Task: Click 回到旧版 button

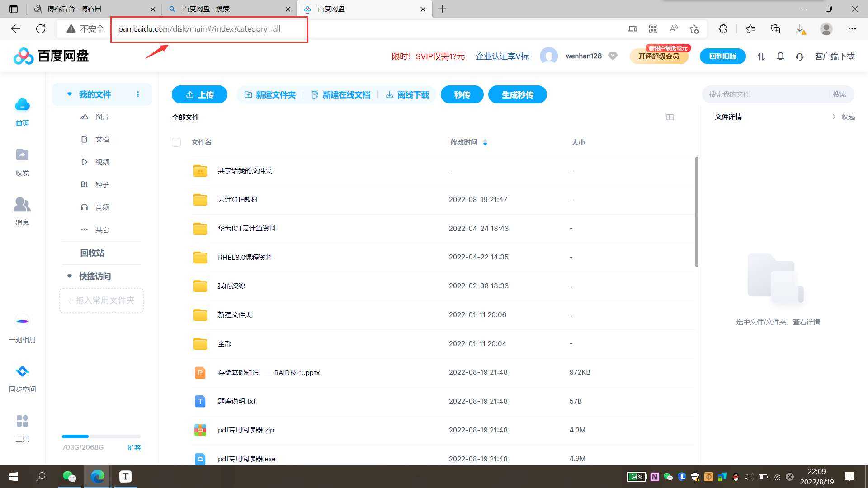Action: pyautogui.click(x=722, y=56)
